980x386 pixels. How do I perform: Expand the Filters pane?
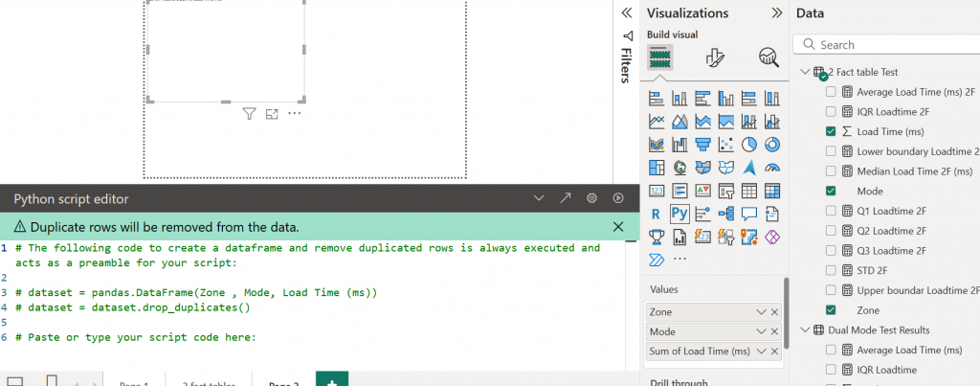(x=627, y=13)
